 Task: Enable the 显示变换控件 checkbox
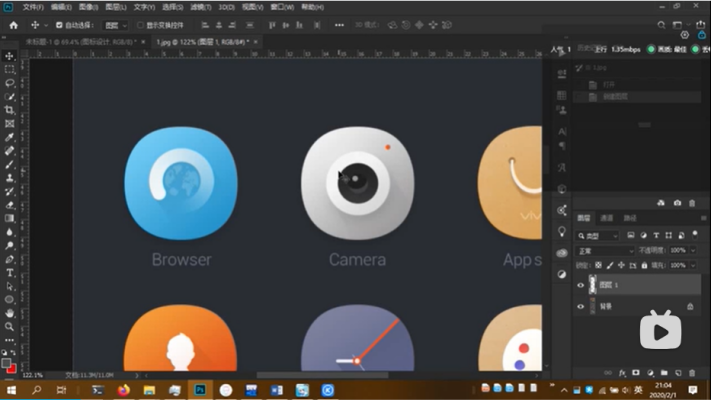click(x=140, y=25)
